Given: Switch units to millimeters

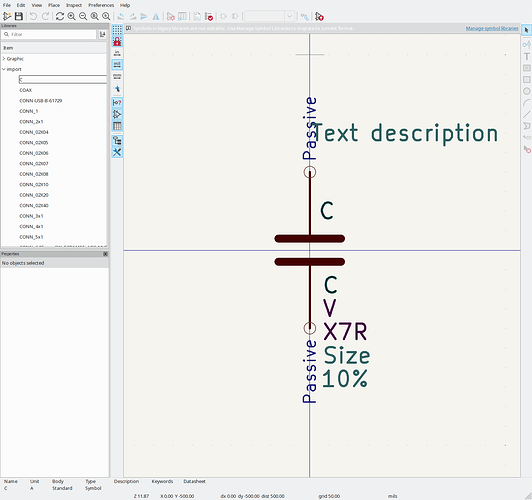Looking at the screenshot, I should [x=117, y=76].
